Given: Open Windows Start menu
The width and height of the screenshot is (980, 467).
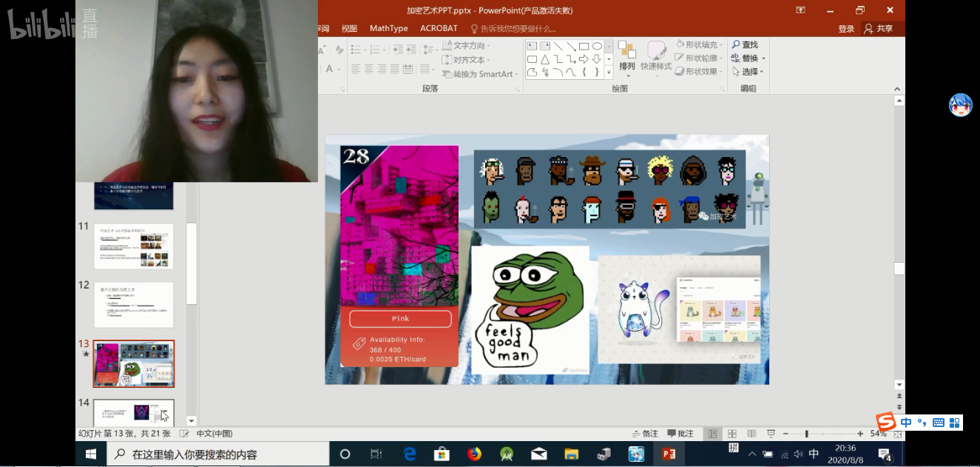Looking at the screenshot, I should [x=92, y=454].
